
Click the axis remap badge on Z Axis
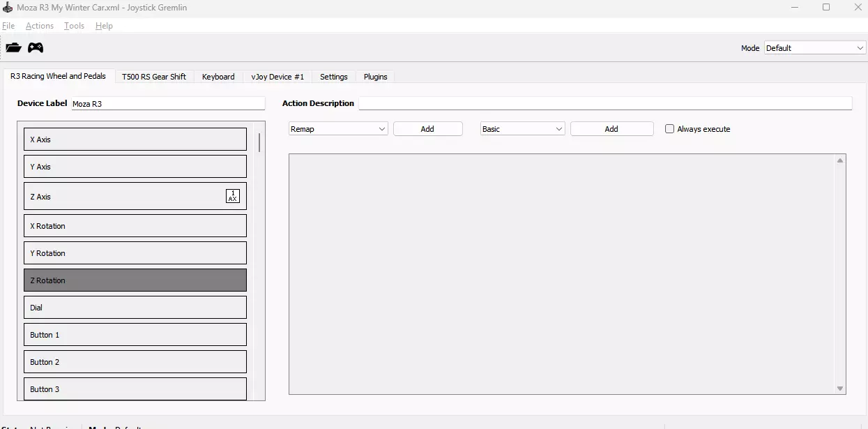[x=233, y=196]
